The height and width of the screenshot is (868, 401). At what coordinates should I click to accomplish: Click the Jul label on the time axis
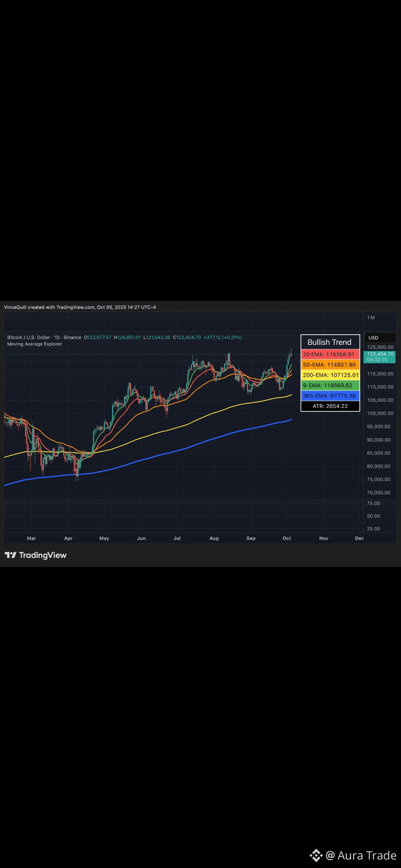[177, 538]
